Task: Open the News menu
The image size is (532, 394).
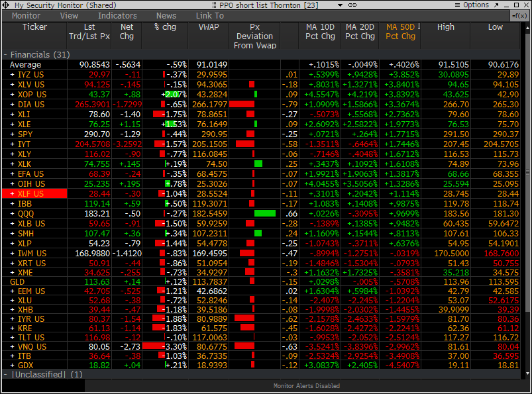Action: coord(166,16)
